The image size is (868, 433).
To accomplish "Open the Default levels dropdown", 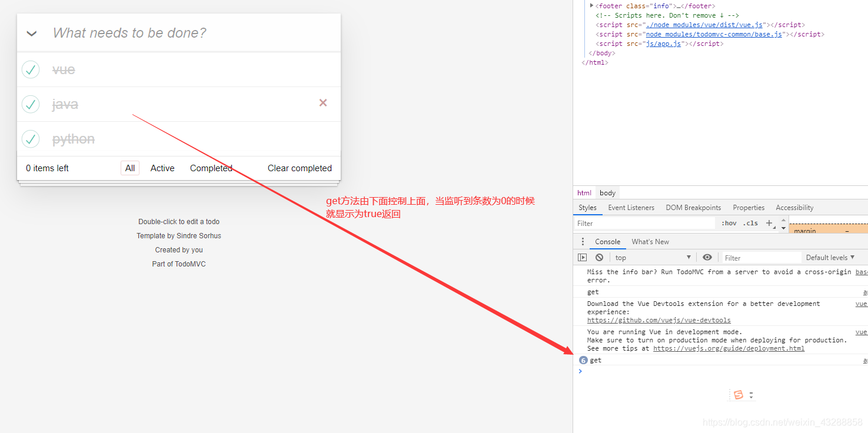I will [830, 258].
